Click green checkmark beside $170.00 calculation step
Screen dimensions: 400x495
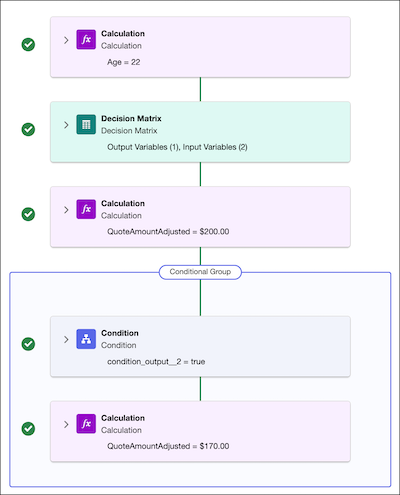[x=28, y=429]
